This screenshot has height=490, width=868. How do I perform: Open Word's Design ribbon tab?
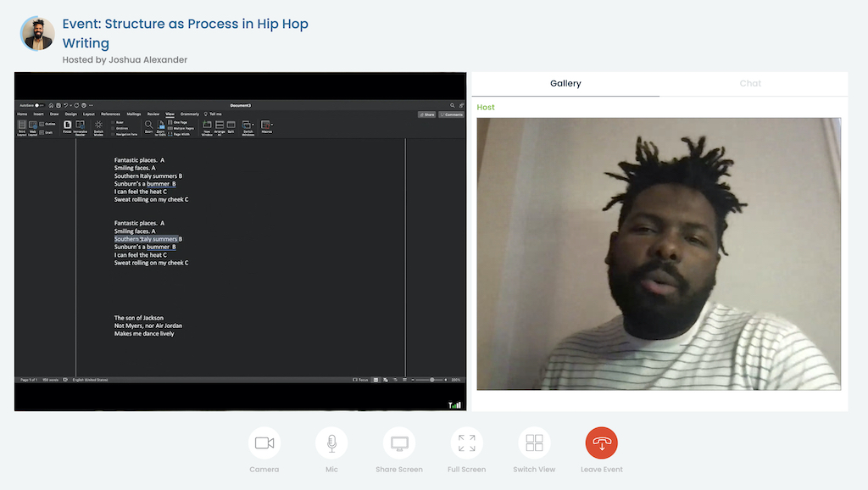(71, 114)
